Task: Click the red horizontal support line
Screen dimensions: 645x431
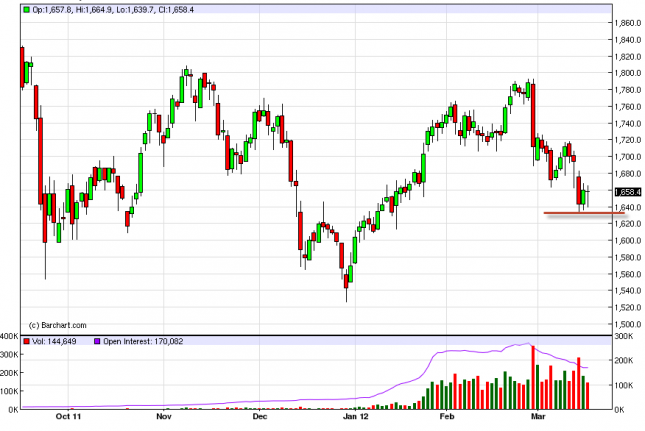Action: point(584,213)
